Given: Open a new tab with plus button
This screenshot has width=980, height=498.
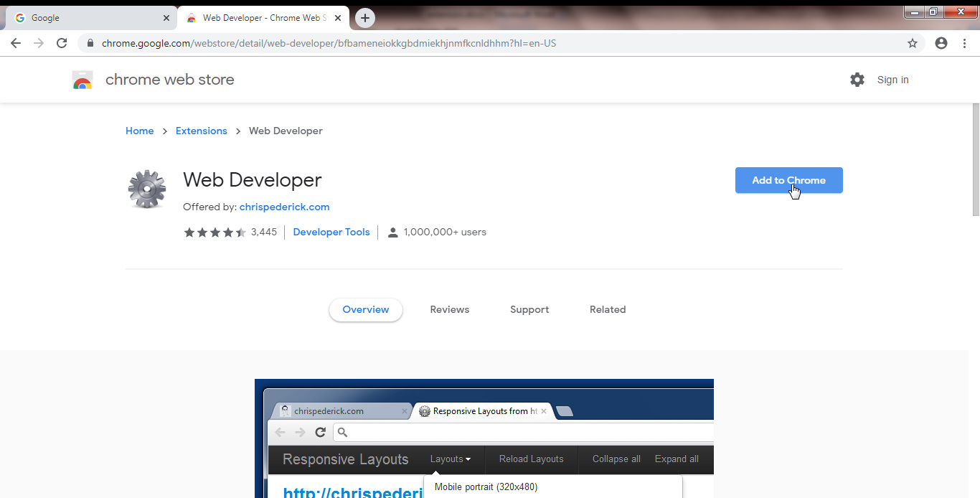Looking at the screenshot, I should 365,18.
